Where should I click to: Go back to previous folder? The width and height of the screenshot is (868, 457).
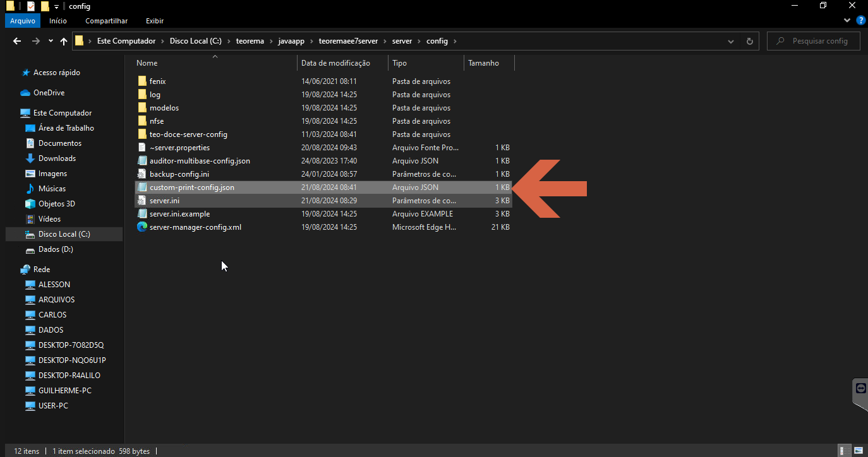click(x=17, y=41)
